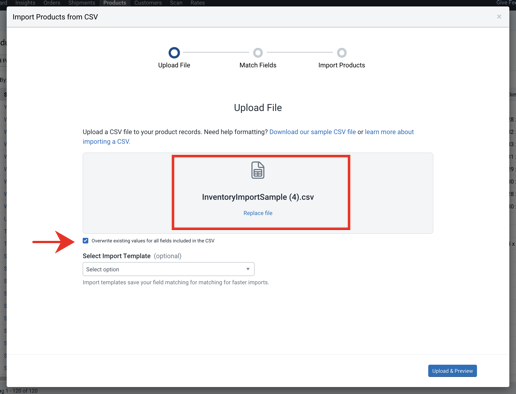Open Download our sample CSV file link
516x394 pixels.
(x=312, y=132)
